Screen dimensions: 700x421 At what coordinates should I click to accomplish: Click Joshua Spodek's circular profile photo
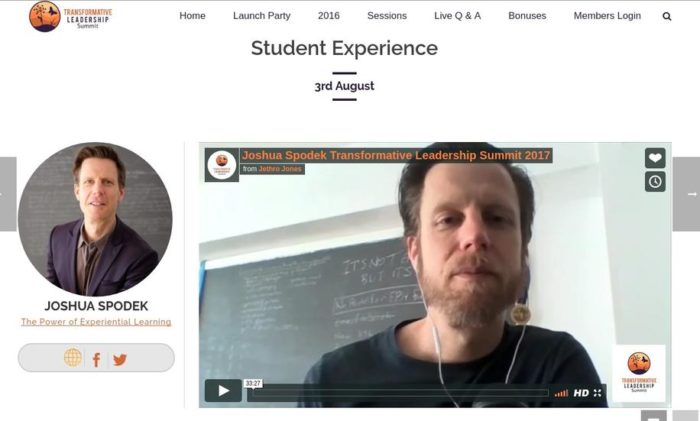point(95,219)
